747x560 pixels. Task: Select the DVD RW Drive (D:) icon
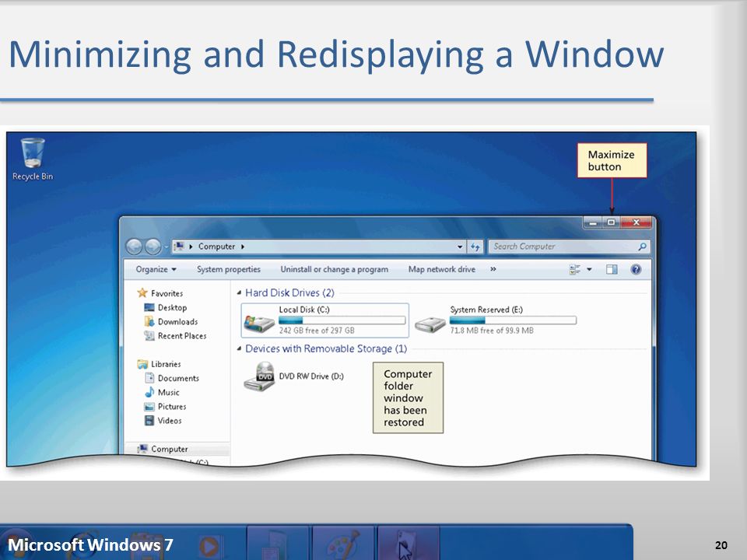coord(259,376)
